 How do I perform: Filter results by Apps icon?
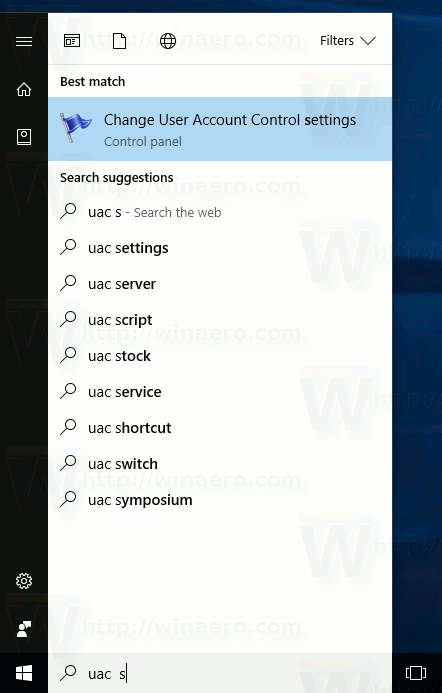click(x=72, y=41)
